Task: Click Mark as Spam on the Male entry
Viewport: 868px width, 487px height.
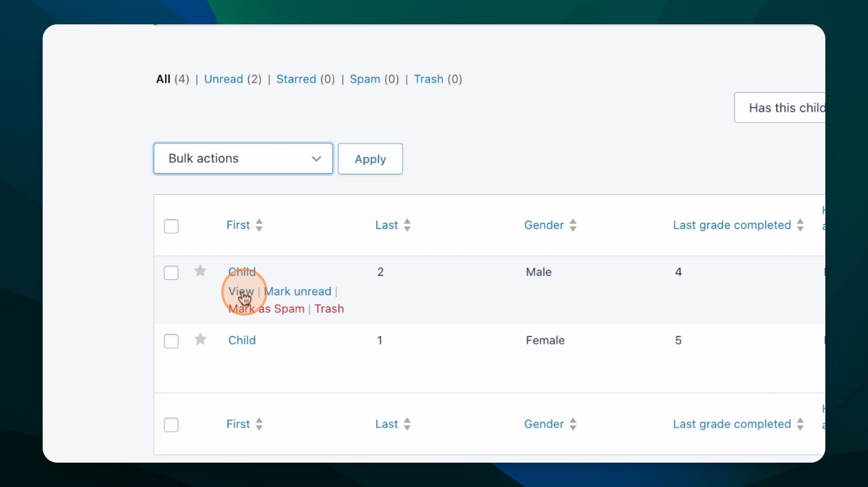Action: [266, 308]
